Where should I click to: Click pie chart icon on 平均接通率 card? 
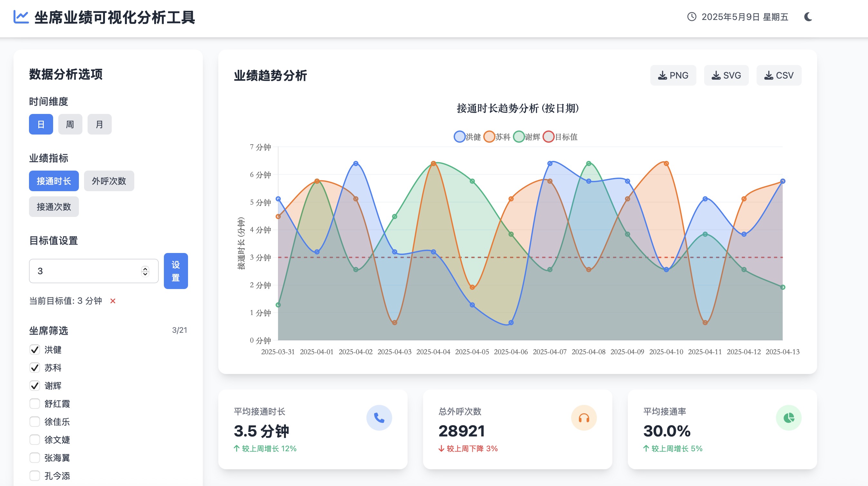(788, 418)
